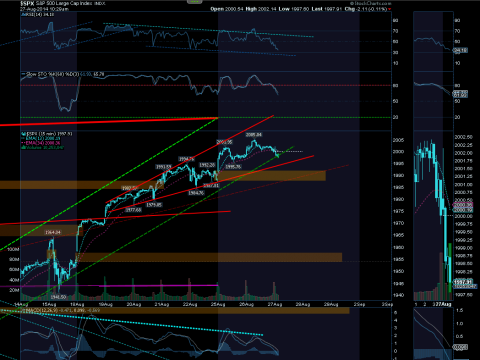The image size is (480, 360).
Task: Click the 2001.95 price annotation
Action: tap(224, 142)
